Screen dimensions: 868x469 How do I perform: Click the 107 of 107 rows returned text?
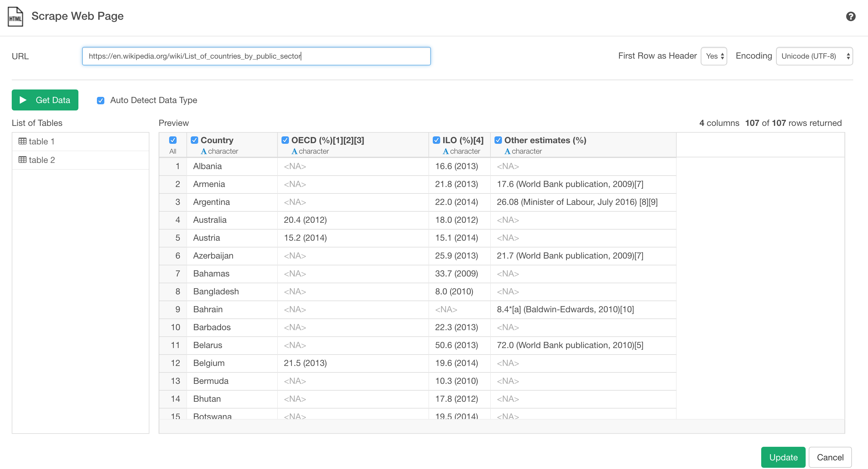coord(793,123)
